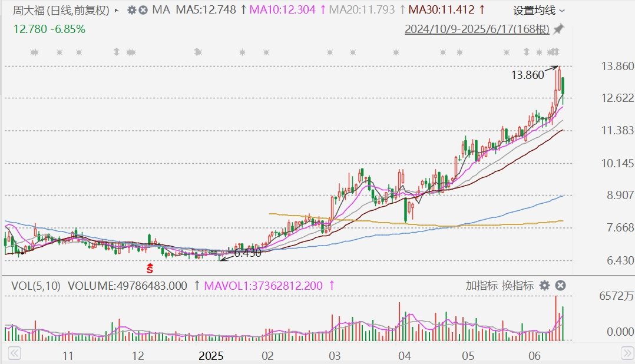
Task: Click 换指标 to switch indicator
Action: [518, 286]
